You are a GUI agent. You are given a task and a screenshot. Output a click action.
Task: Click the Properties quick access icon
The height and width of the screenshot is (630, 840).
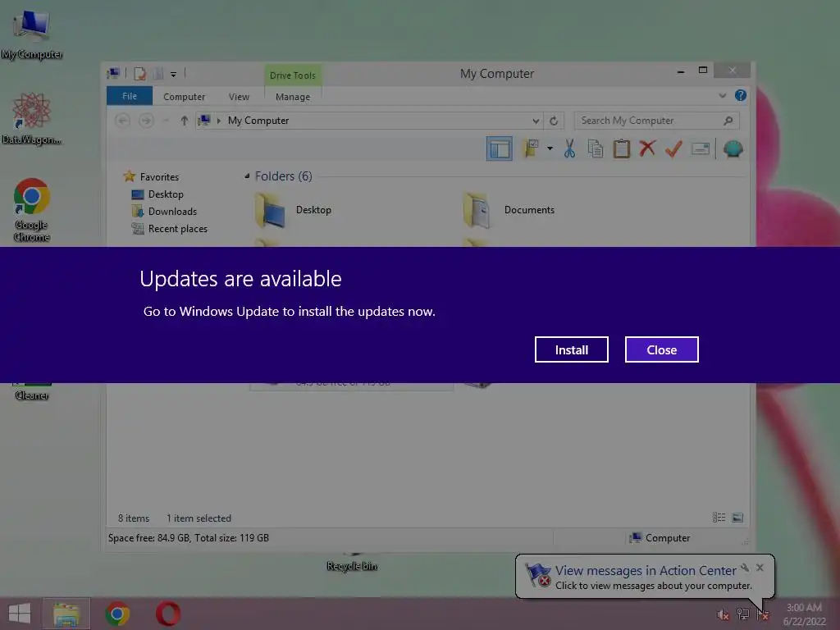[139, 73]
